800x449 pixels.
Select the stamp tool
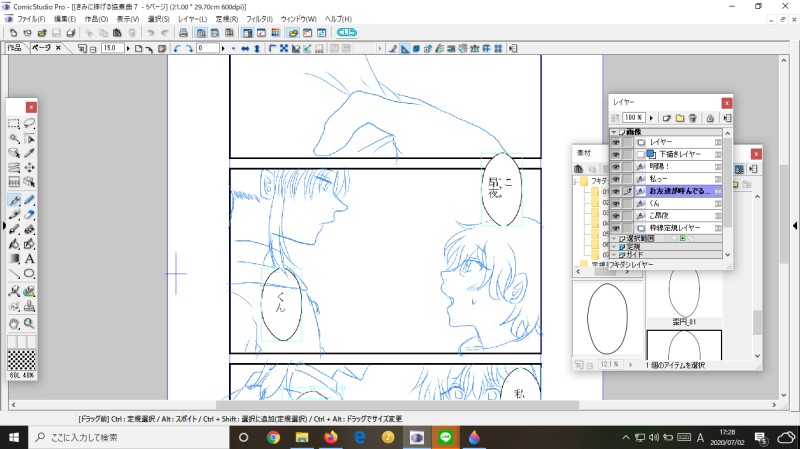click(29, 306)
